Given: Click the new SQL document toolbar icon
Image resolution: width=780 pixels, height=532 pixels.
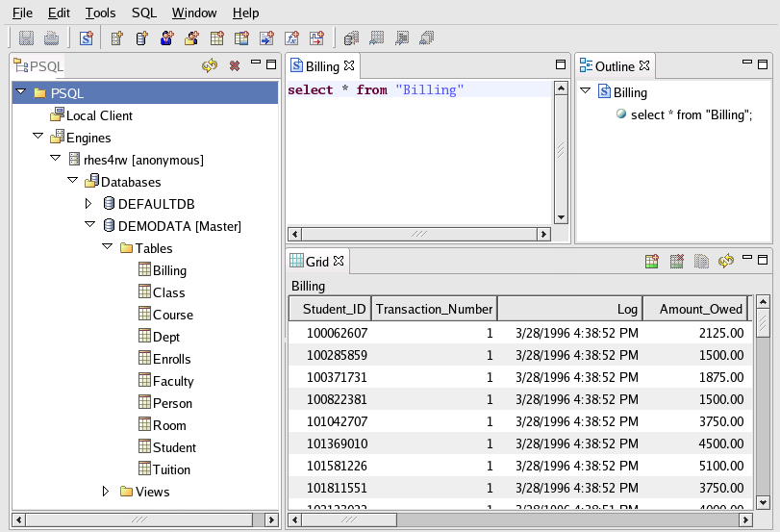Looking at the screenshot, I should 87,38.
